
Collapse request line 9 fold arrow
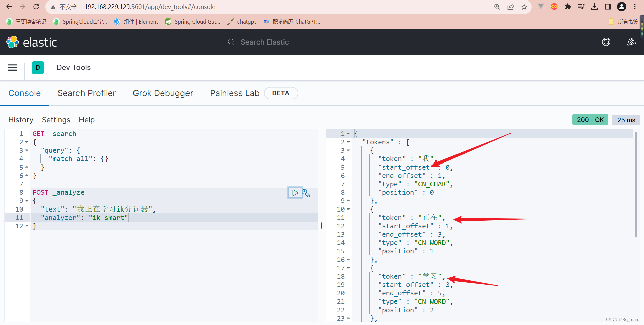point(27,201)
